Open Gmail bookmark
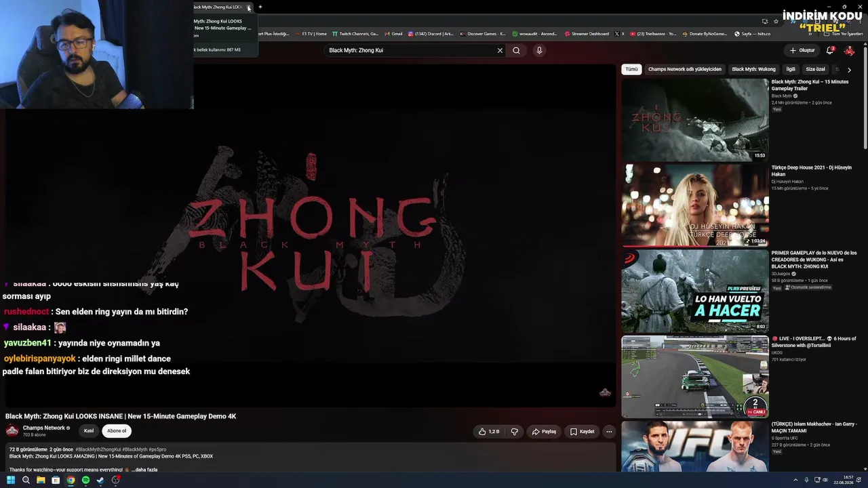868x488 pixels. pyautogui.click(x=393, y=34)
